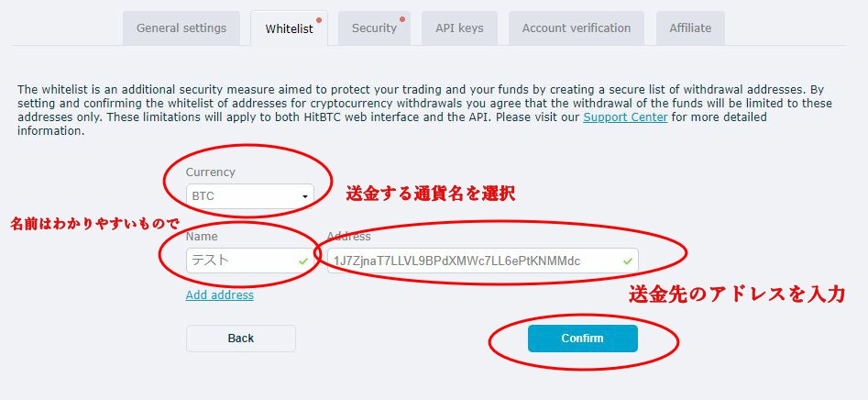Click the Add address link
Viewport: 868px width, 400px height.
[x=220, y=295]
